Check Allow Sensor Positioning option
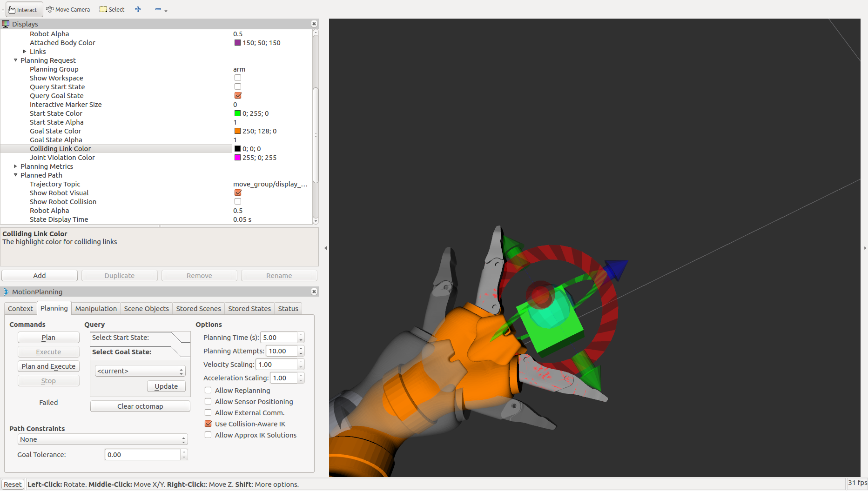 pyautogui.click(x=208, y=401)
